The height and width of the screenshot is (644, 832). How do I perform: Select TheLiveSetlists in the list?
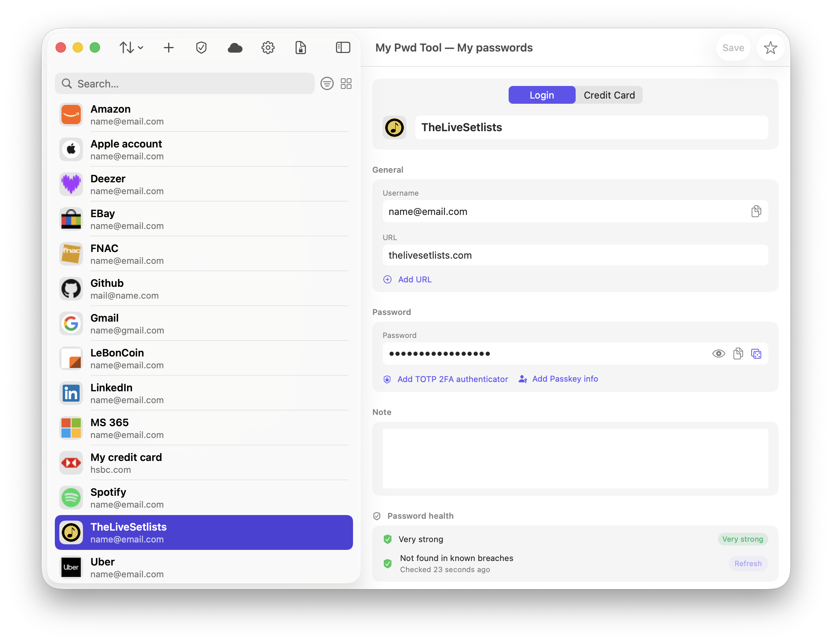[x=204, y=532]
